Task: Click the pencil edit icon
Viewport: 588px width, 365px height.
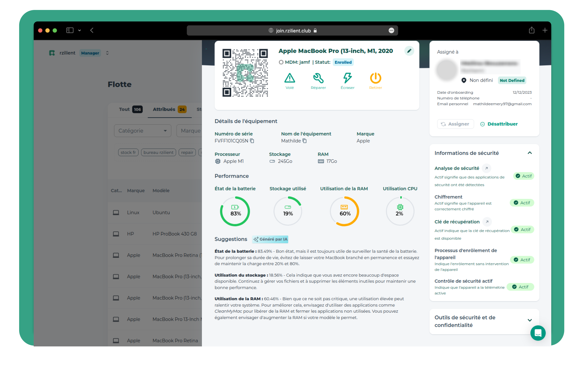Action: (409, 51)
